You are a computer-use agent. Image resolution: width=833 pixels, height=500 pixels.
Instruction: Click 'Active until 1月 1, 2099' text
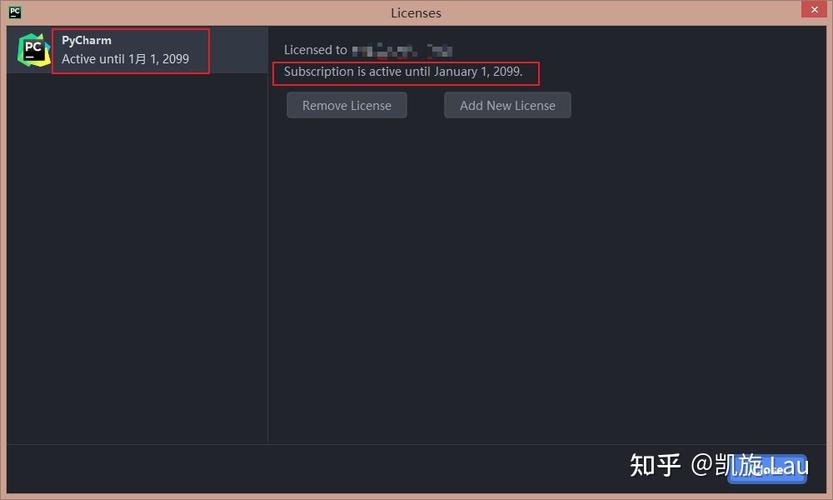[x=125, y=59]
